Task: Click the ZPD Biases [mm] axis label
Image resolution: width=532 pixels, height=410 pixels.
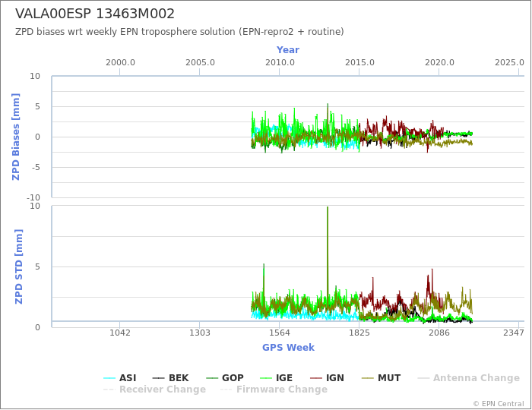Action: pos(16,137)
